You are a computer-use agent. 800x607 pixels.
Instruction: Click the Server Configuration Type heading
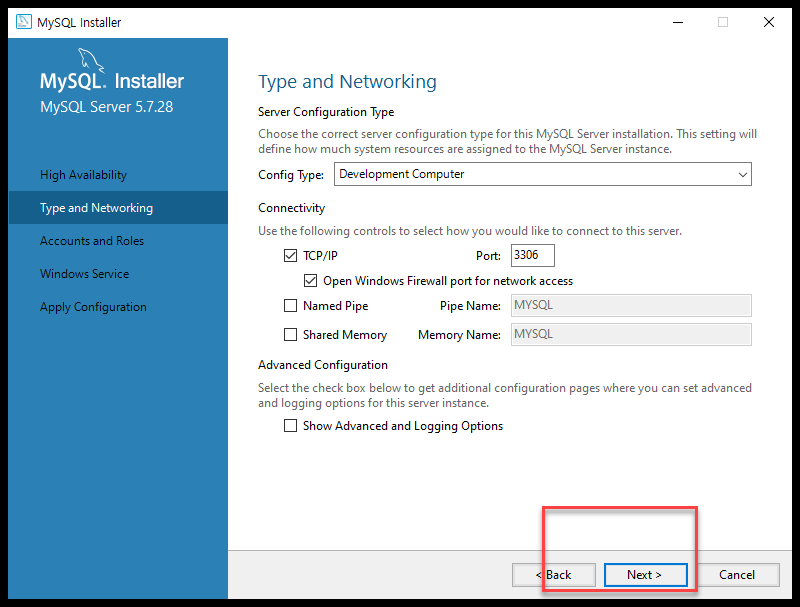(x=326, y=112)
